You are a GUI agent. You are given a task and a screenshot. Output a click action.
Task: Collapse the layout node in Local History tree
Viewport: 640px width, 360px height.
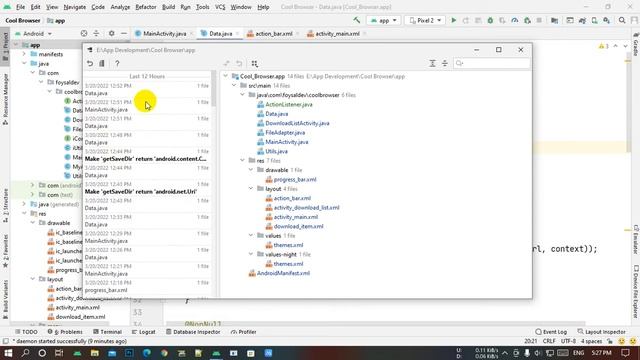pyautogui.click(x=251, y=189)
